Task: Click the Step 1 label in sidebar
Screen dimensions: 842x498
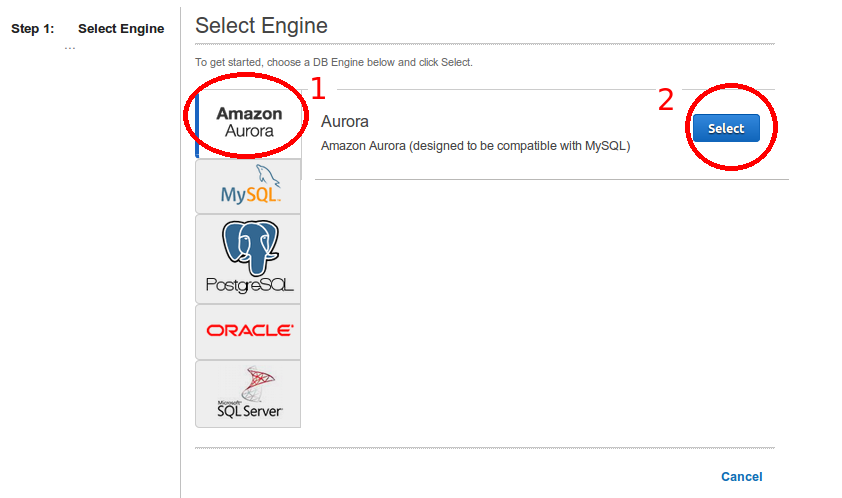Action: pos(32,29)
